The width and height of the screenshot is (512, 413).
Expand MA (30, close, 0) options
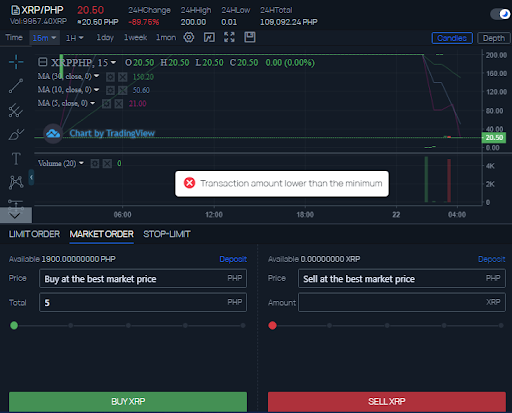[97, 76]
